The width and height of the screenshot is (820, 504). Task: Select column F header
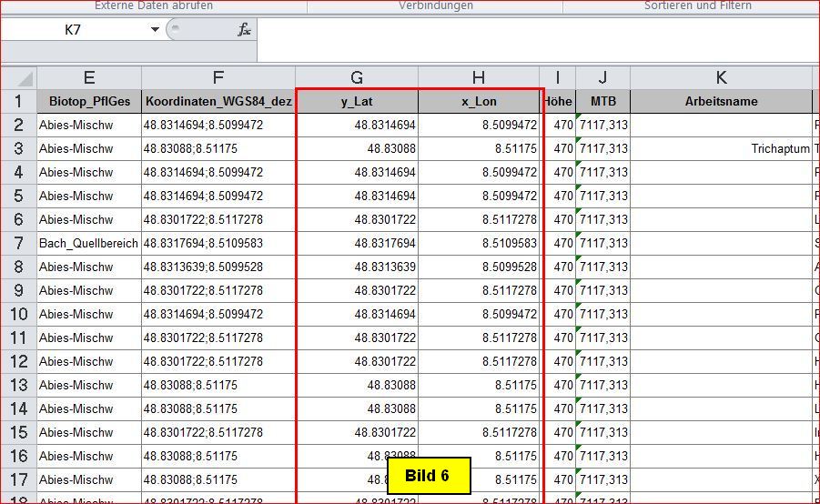pyautogui.click(x=218, y=78)
